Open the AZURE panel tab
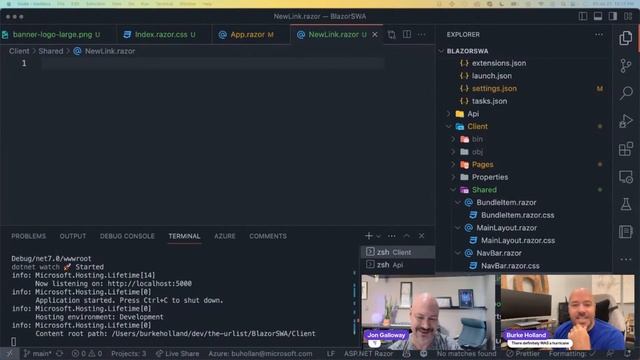The width and height of the screenshot is (640, 360). coord(225,236)
